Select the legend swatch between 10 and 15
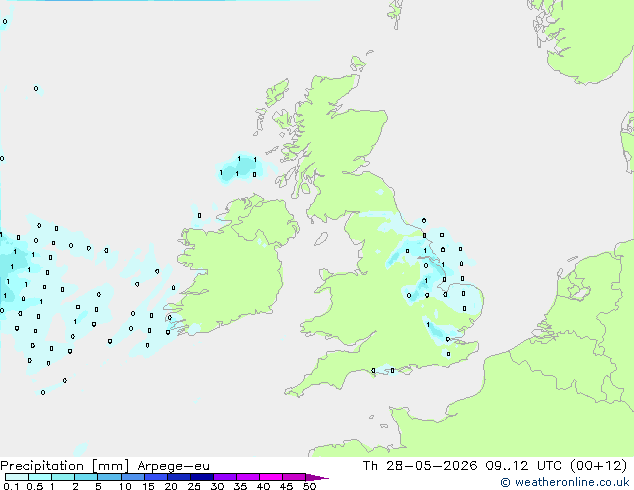The image size is (634, 490). [132, 477]
